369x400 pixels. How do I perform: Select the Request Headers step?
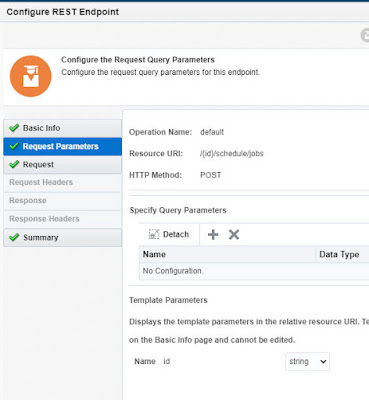coord(62,183)
